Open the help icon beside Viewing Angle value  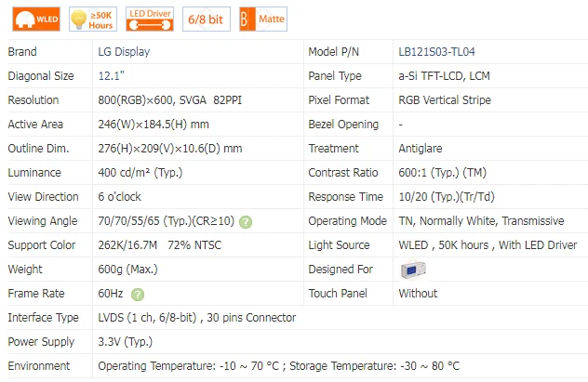point(246,222)
